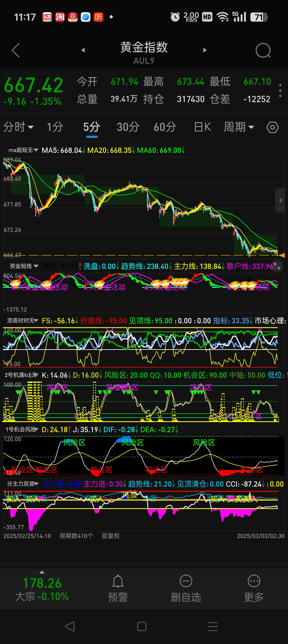Tap the 今开 671.94 value

pyautogui.click(x=125, y=82)
